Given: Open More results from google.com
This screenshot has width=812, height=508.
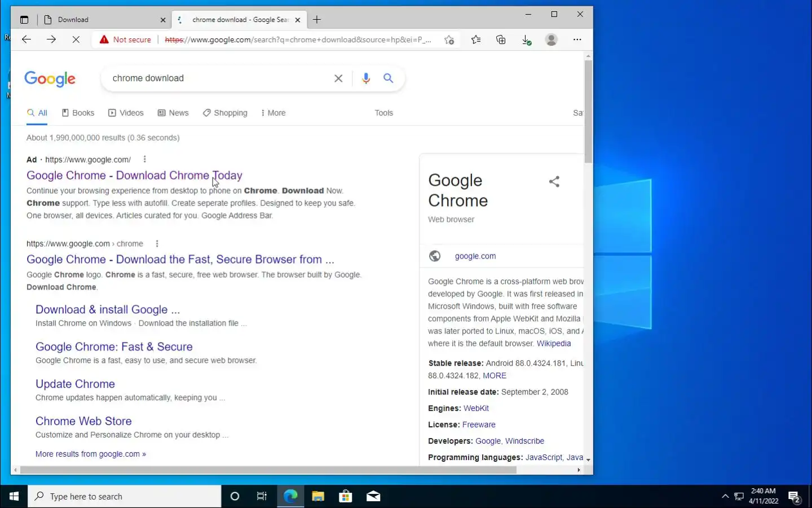Looking at the screenshot, I should pos(91,454).
